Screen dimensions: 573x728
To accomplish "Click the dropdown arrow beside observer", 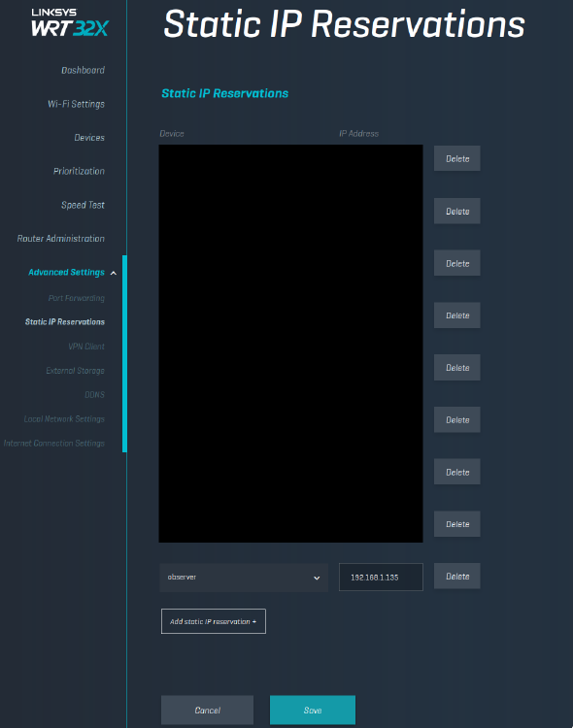I will click(x=317, y=579).
